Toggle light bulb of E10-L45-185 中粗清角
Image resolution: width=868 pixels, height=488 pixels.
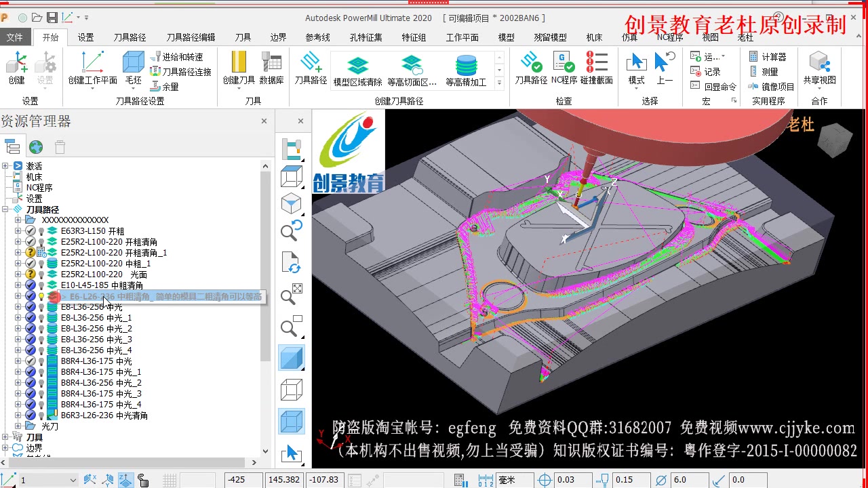pyautogui.click(x=41, y=285)
